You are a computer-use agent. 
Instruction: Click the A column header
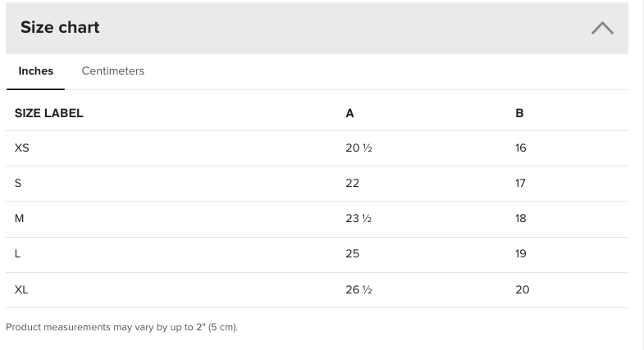point(349,113)
